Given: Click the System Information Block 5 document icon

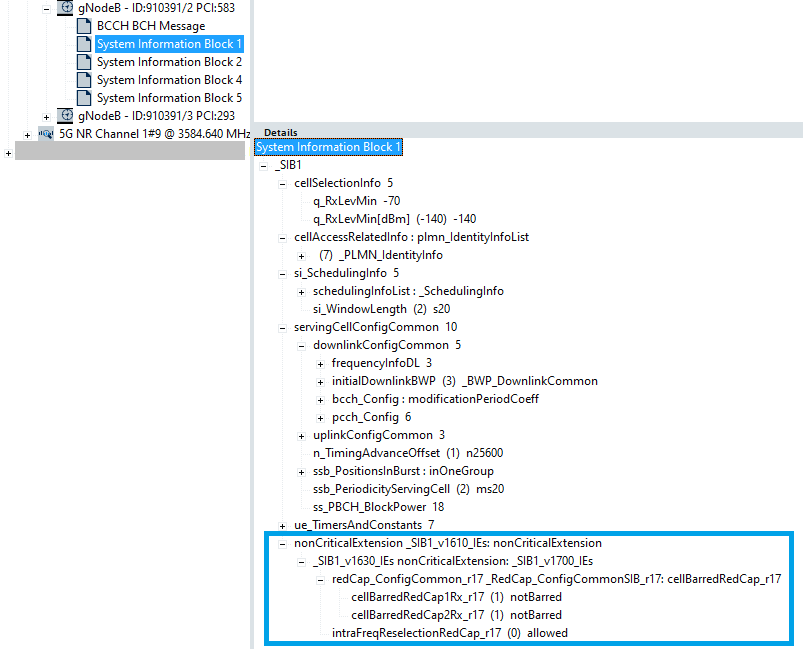Looking at the screenshot, I should pos(84,98).
